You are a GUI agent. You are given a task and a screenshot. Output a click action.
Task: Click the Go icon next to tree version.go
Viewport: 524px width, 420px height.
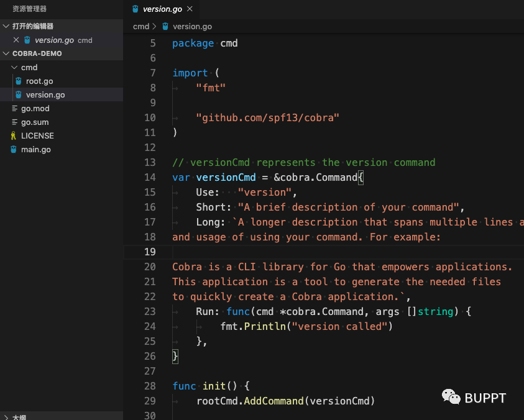pyautogui.click(x=19, y=95)
